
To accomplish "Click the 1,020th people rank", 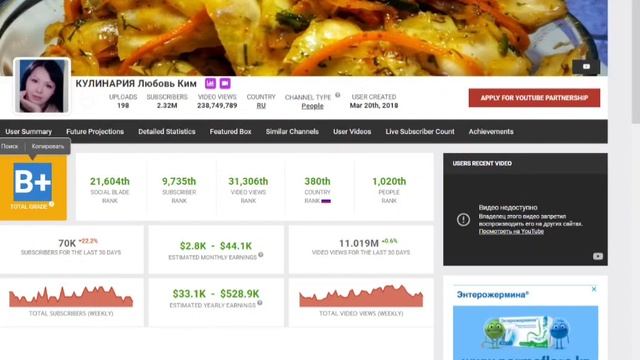I will (389, 181).
